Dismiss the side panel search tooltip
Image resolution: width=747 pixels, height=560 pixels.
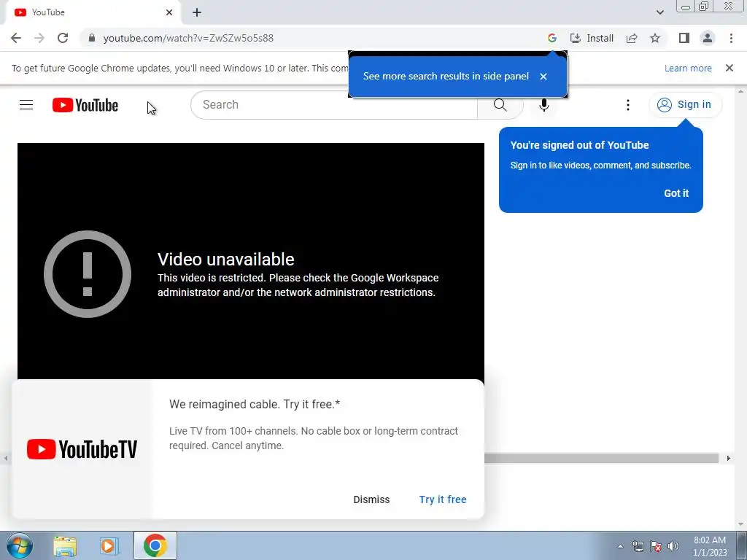(x=543, y=76)
